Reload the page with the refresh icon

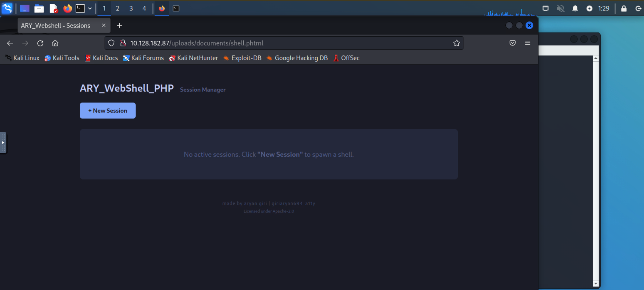pos(40,43)
